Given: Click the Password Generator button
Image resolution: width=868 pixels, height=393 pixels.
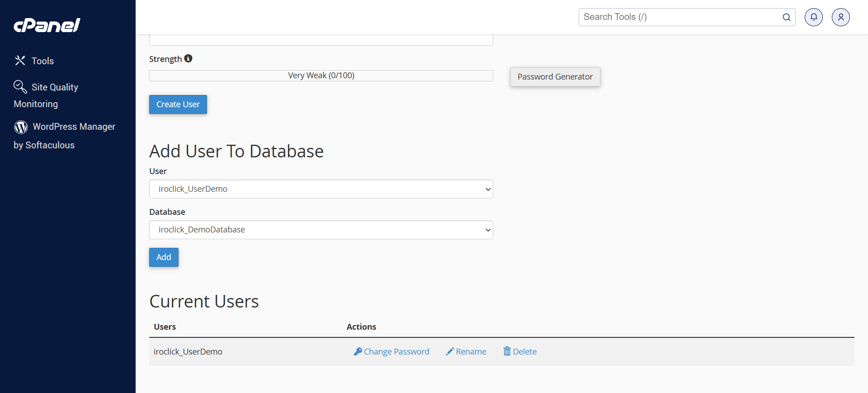Looking at the screenshot, I should [x=555, y=77].
